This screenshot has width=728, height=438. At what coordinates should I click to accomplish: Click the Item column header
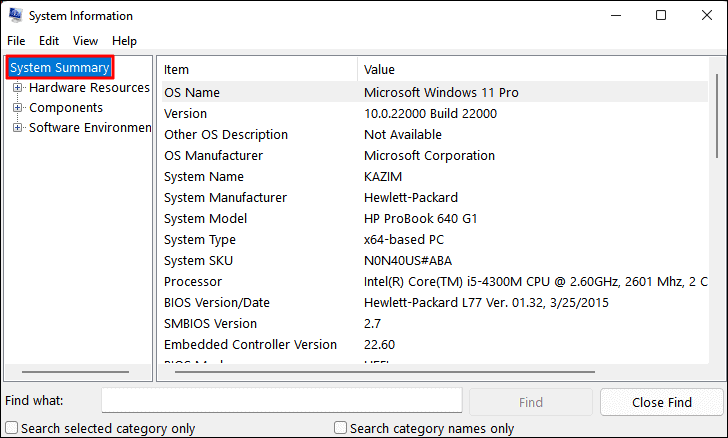click(x=257, y=70)
